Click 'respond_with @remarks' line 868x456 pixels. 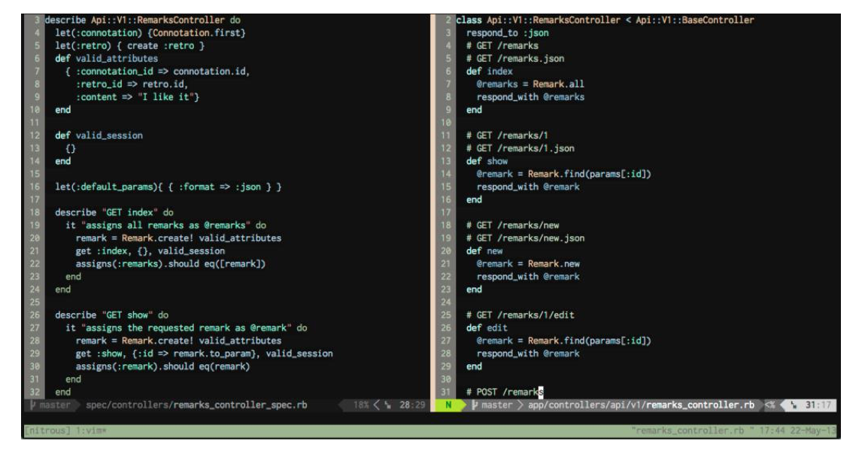tap(530, 97)
